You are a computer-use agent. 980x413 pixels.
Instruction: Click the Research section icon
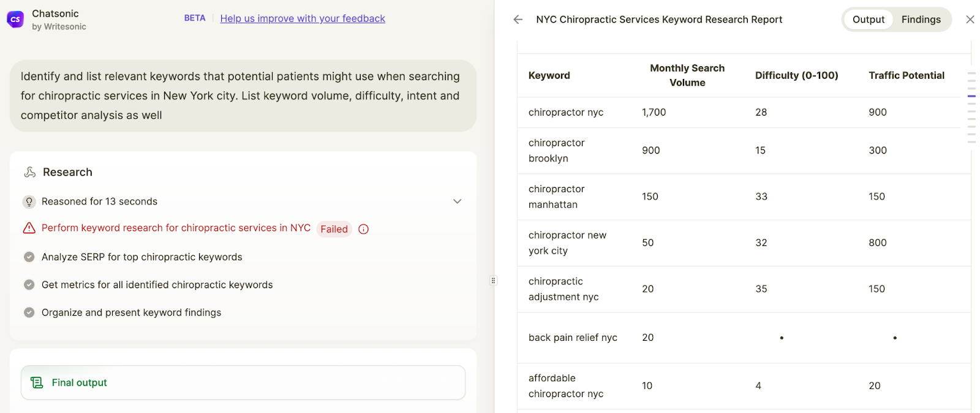(29, 172)
